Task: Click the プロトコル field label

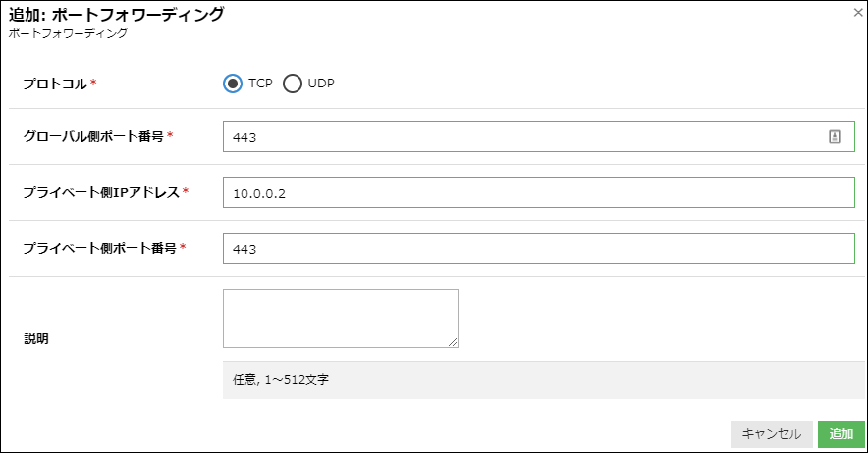Action: (x=55, y=84)
